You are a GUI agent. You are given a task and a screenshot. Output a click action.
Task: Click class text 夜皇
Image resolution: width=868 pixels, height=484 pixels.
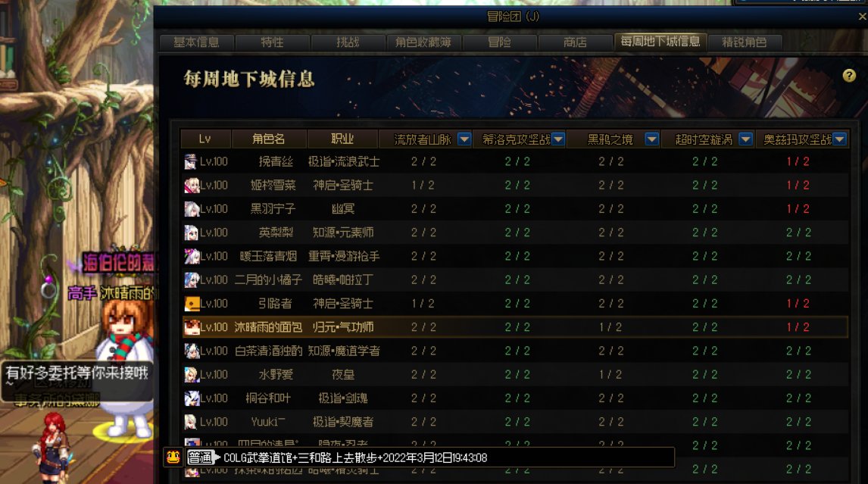point(342,375)
